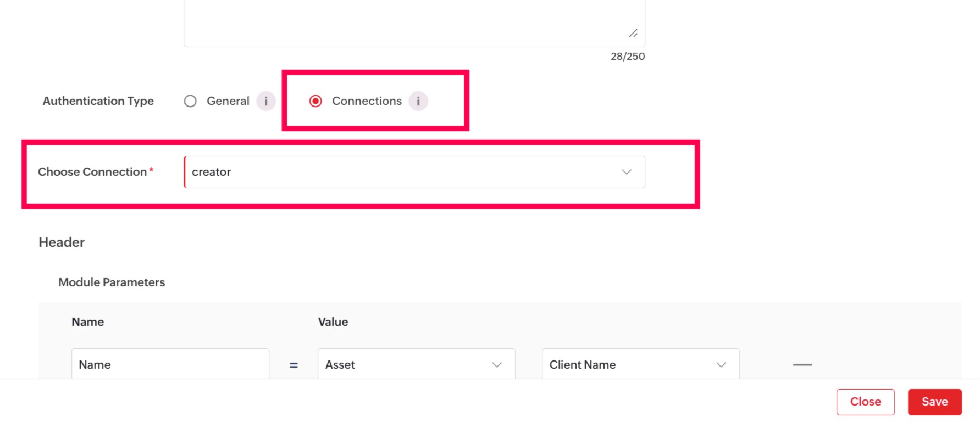Viewport: 980px width, 422px height.
Task: Click the equals sign in the parameter row
Action: (294, 365)
